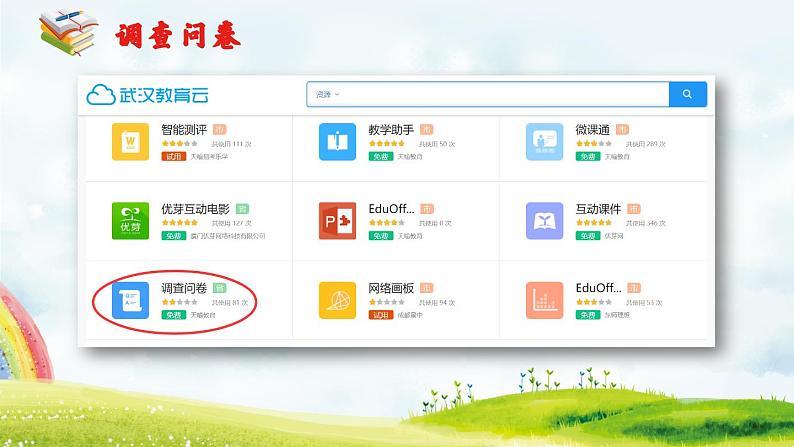Open the 网络画板 app icon
794x447 pixels.
click(x=337, y=300)
